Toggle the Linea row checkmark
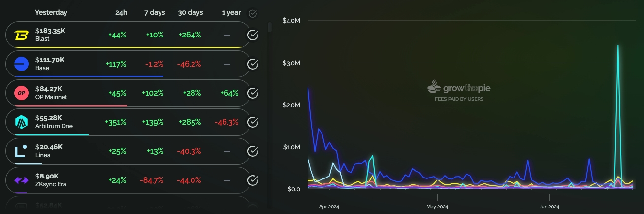Image resolution: width=644 pixels, height=214 pixels. point(253,151)
